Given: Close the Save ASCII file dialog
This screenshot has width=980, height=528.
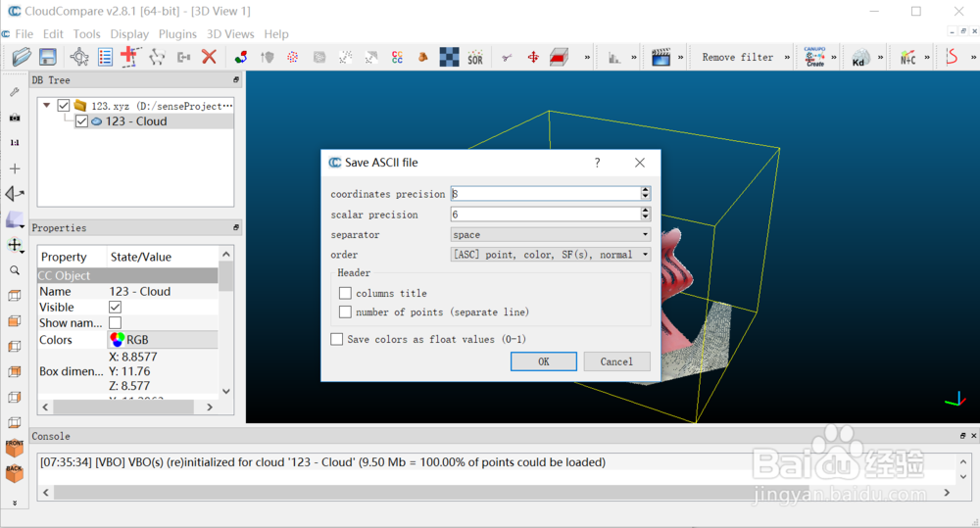Looking at the screenshot, I should (x=639, y=163).
